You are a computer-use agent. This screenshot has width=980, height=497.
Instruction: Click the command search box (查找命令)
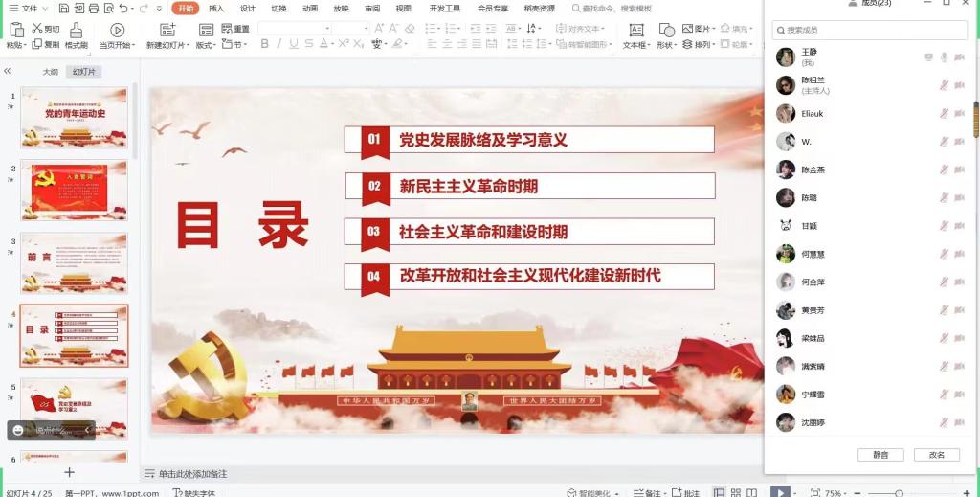612,8
